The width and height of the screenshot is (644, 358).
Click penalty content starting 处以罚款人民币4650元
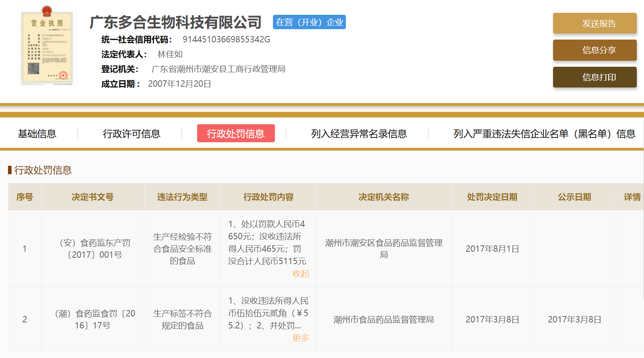pos(267,243)
